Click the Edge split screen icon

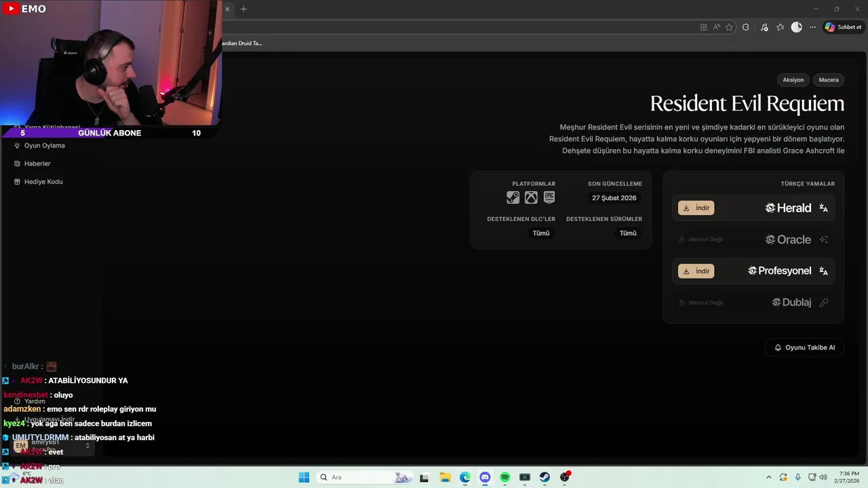click(704, 27)
